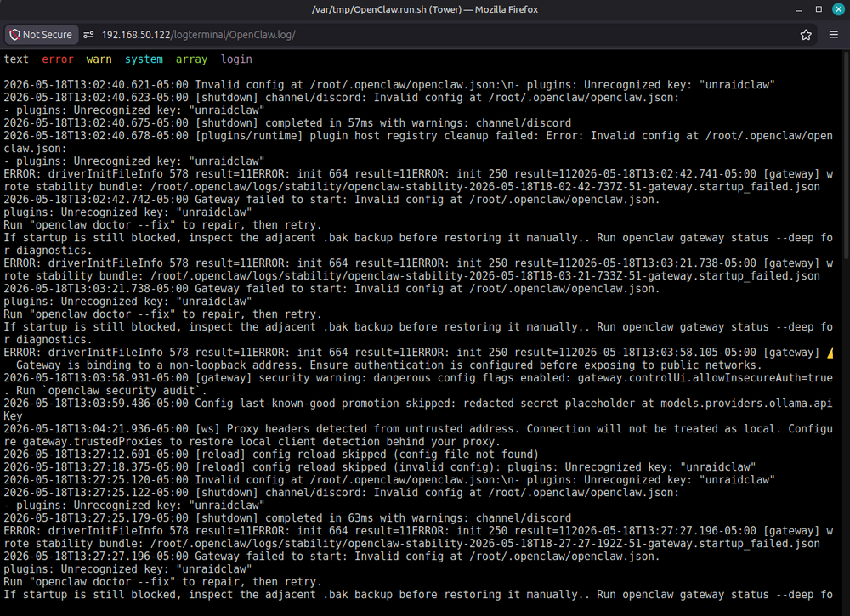Minimize the Firefox window
This screenshot has height=616, width=850.
pyautogui.click(x=798, y=9)
